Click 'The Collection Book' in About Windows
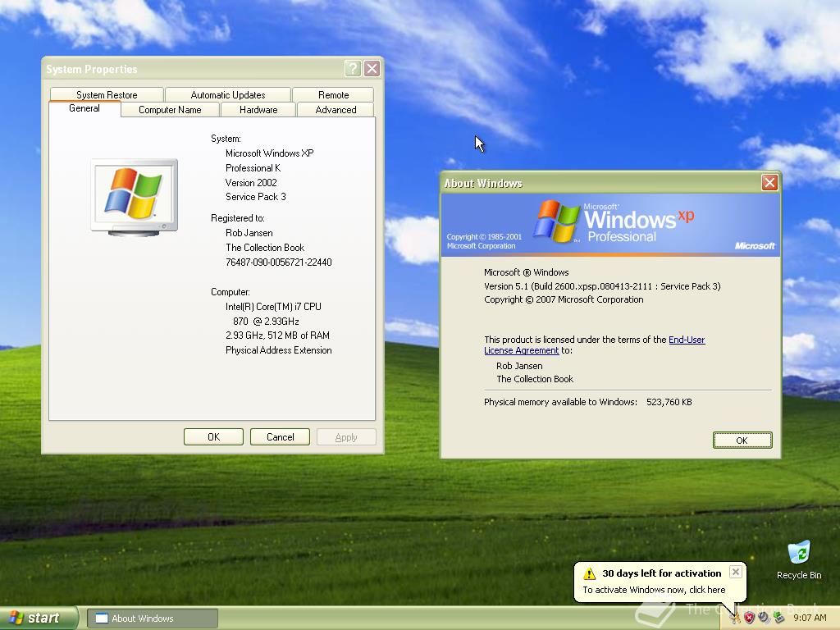This screenshot has width=840, height=630. (535, 379)
